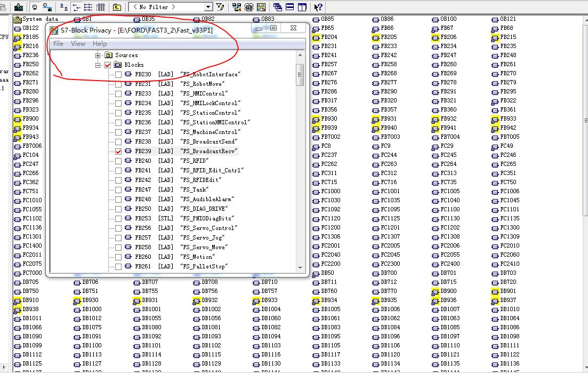Switch to Small Icons view
Image resolution: width=588 pixels, height=373 pixels.
76,7
